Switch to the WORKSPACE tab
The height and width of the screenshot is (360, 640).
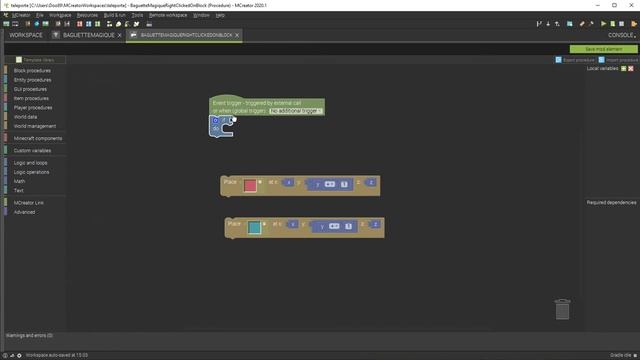(x=26, y=35)
